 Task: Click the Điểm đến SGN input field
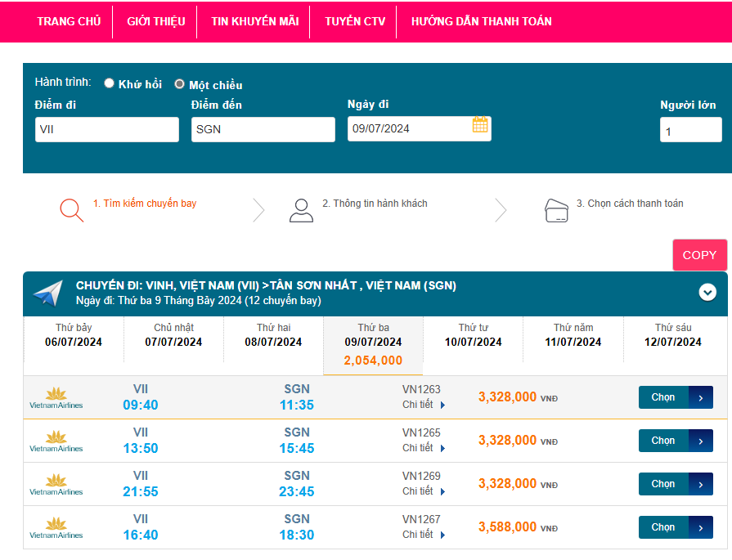[263, 129]
